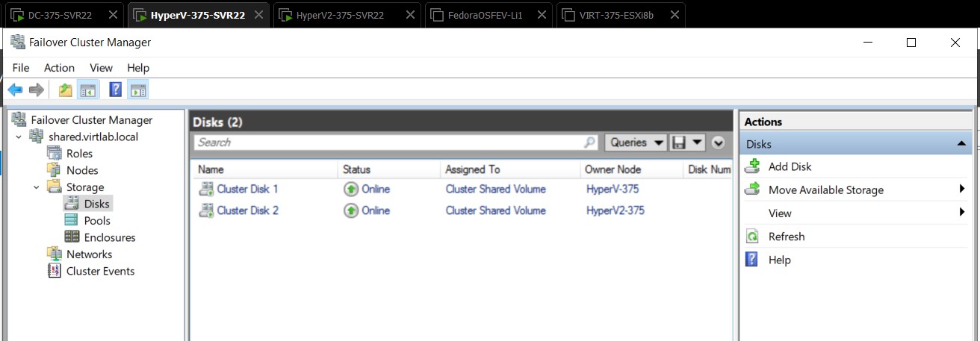980x341 pixels.
Task: Switch to the DC-375-SVR22 tab
Action: 63,15
